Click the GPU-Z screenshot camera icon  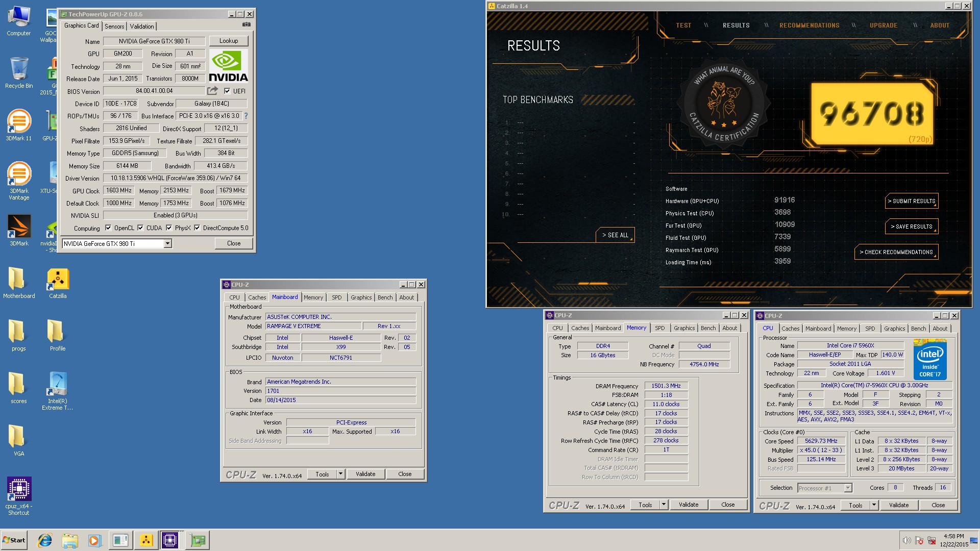[x=247, y=24]
